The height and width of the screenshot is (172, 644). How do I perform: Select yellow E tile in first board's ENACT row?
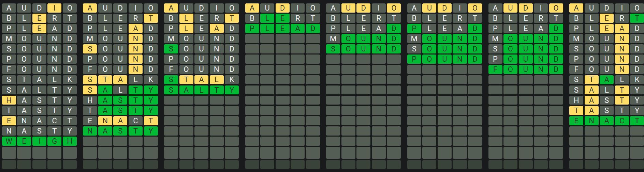click(9, 121)
